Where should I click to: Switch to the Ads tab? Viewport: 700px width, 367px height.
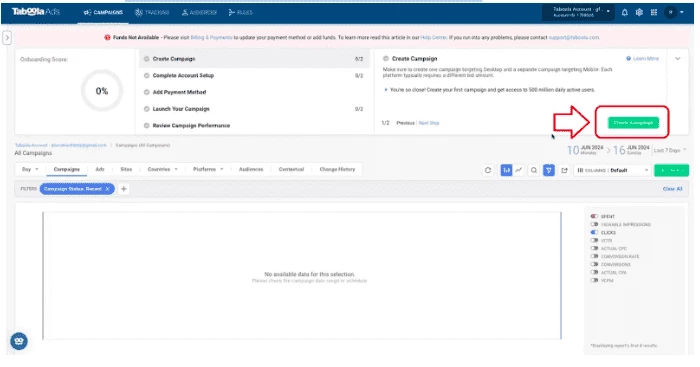[100, 169]
